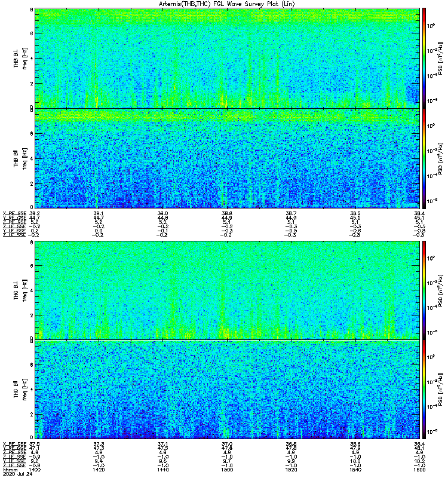Click the '1540' time tick label
Screen dimensions: 448x478
pos(355,470)
